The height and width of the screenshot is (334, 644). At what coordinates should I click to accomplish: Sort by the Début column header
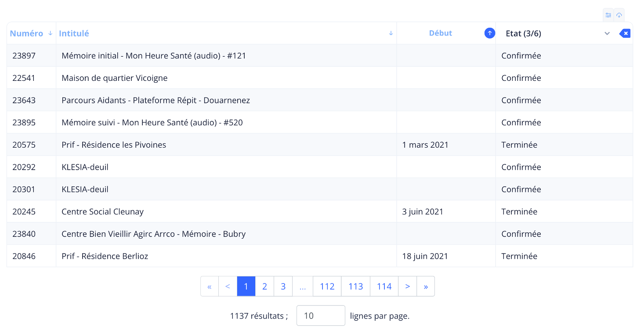[440, 33]
